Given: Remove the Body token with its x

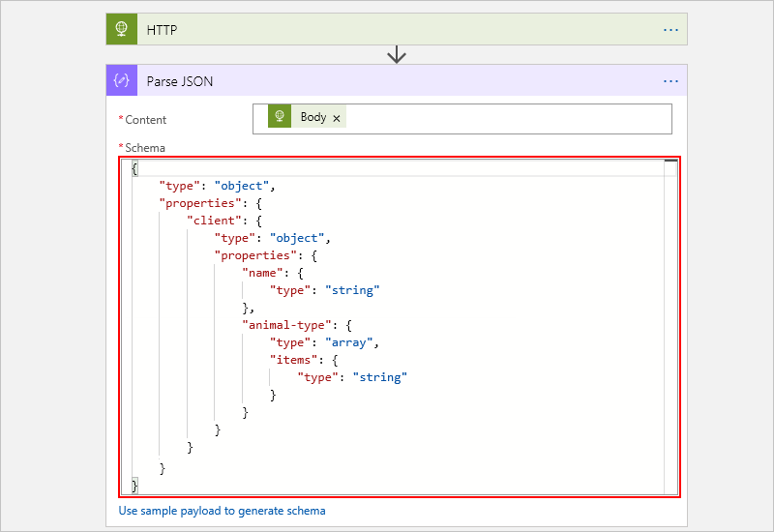Looking at the screenshot, I should pyautogui.click(x=337, y=118).
